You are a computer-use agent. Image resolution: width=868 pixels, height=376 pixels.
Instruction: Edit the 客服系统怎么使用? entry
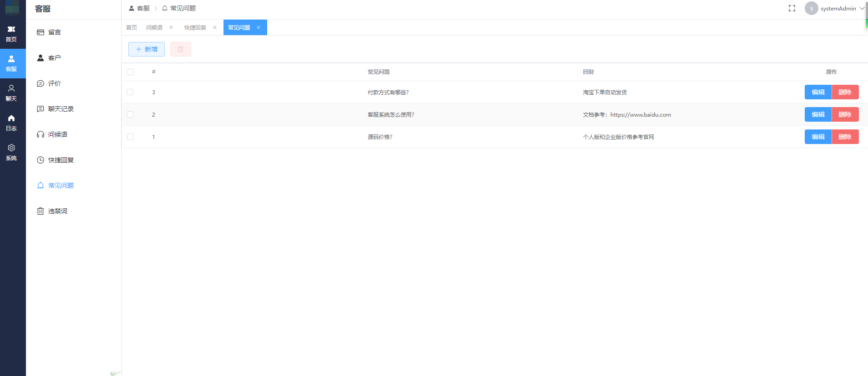(818, 114)
